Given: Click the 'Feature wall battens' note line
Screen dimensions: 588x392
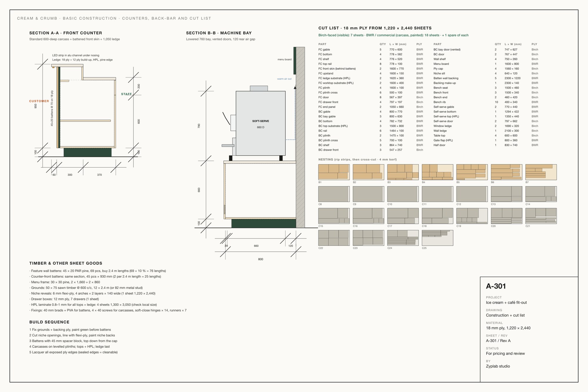Looking at the screenshot, I should (x=98, y=271).
